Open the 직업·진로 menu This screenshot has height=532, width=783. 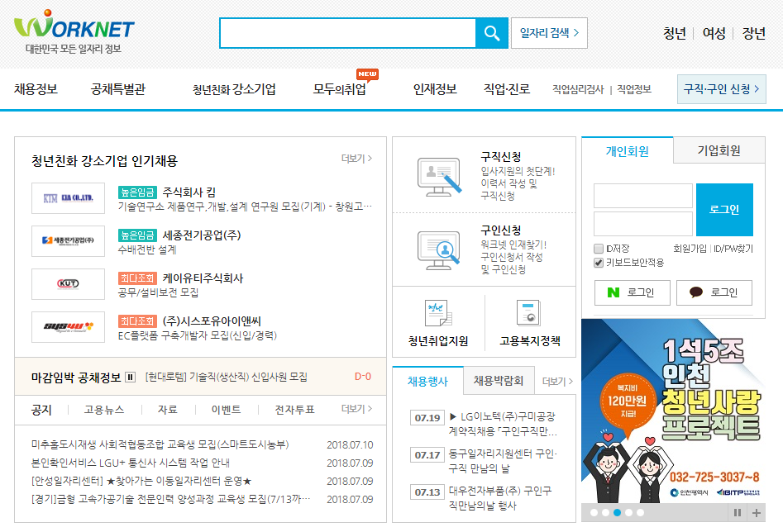tap(506, 89)
